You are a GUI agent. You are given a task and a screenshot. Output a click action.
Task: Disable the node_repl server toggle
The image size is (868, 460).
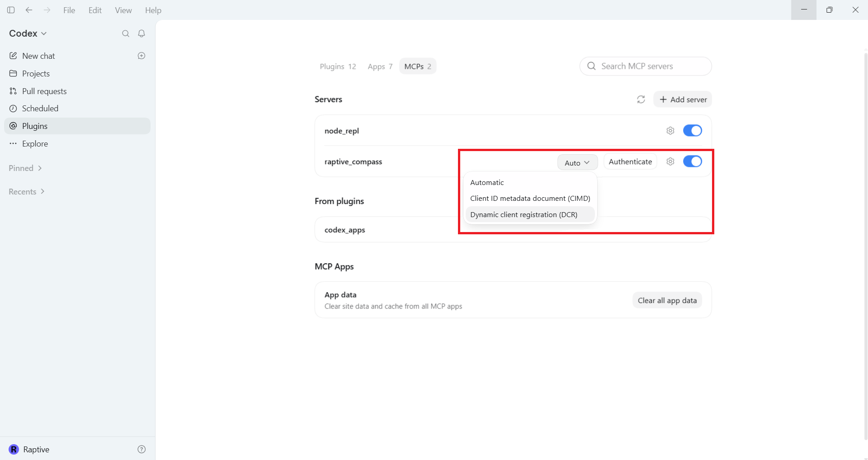click(693, 131)
